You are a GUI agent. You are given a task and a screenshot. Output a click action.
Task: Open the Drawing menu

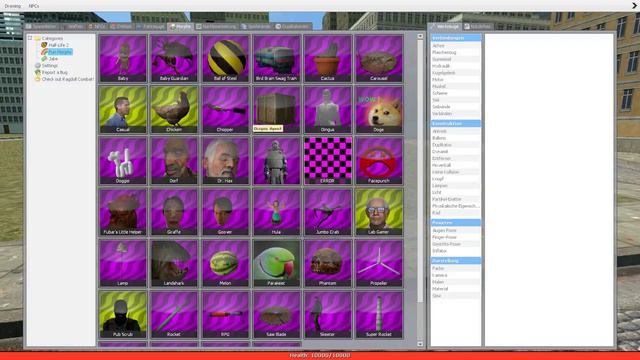13,6
